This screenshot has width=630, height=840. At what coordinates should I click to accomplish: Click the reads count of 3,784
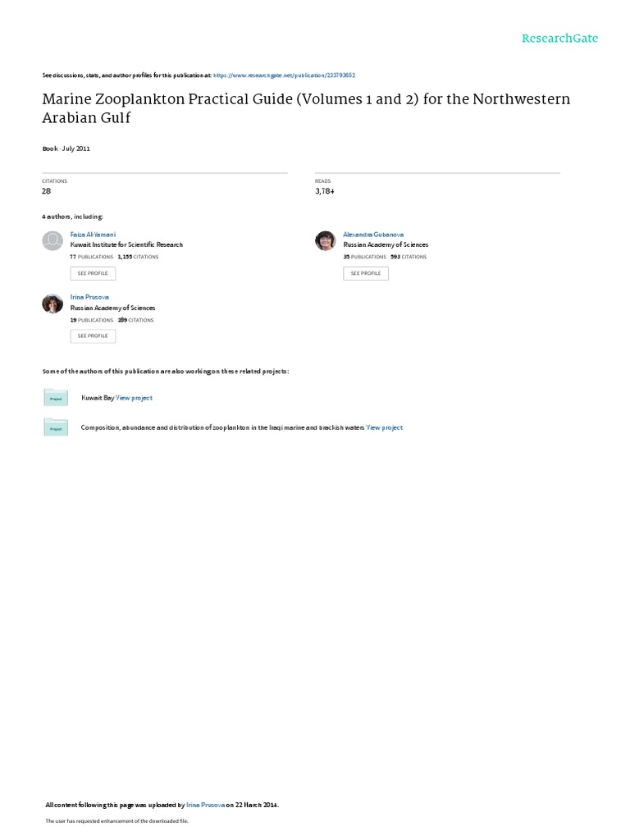coord(325,191)
